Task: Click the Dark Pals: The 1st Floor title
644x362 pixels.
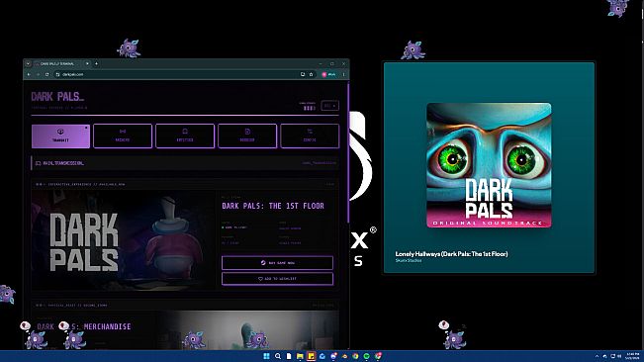Action: 273,206
